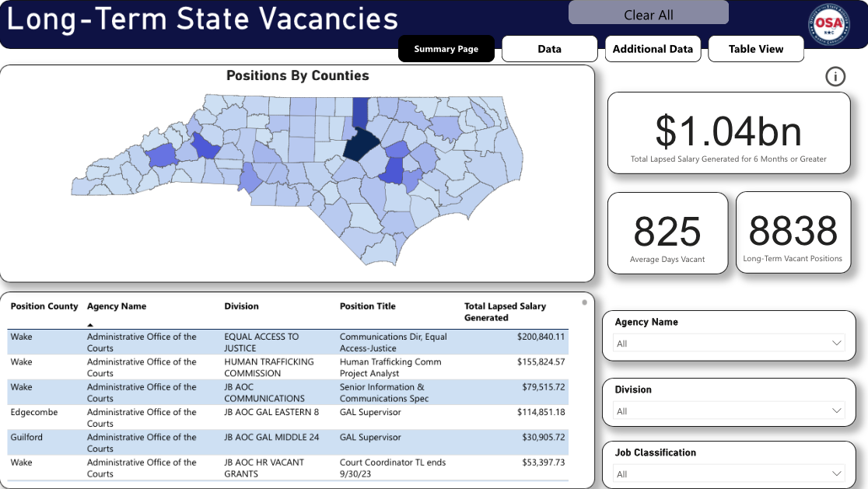
Task: Click the $155,824.57 salary value
Action: [541, 362]
